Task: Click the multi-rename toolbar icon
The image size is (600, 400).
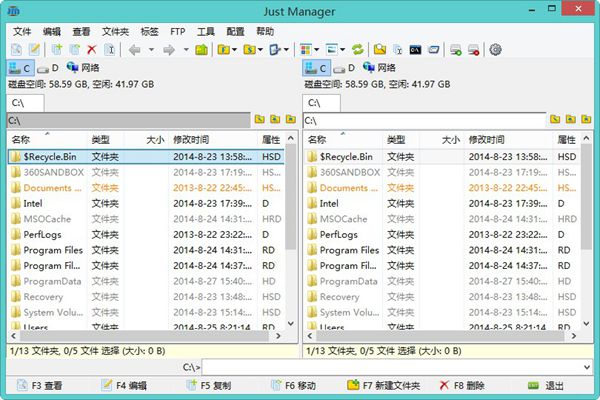Action: pos(398,49)
